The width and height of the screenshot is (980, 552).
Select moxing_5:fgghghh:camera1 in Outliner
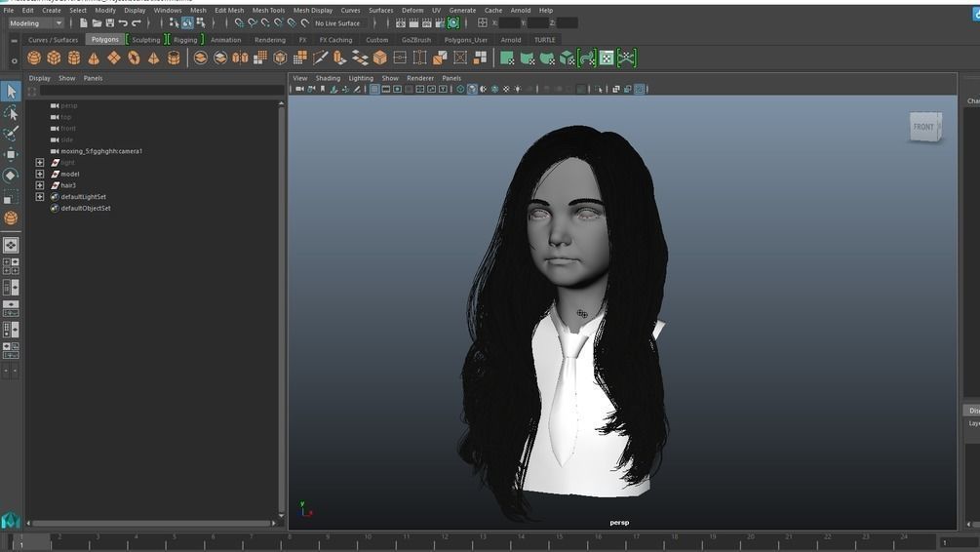click(101, 151)
